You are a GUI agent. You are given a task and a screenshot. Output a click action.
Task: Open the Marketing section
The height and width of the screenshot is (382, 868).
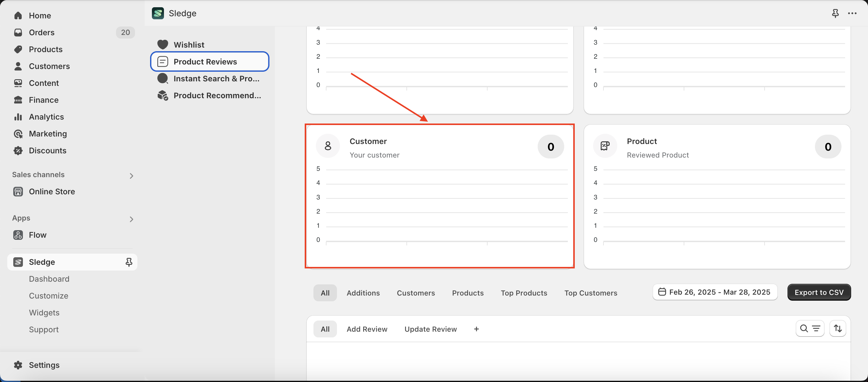pos(48,133)
